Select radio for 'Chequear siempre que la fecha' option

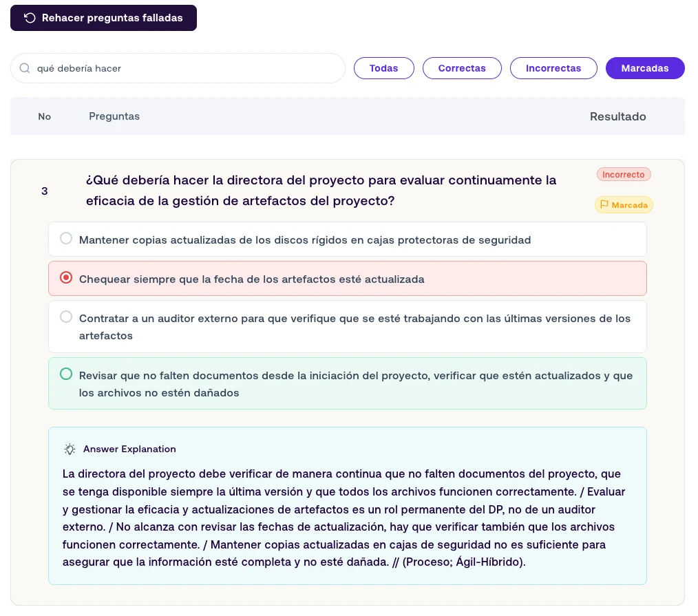click(66, 277)
